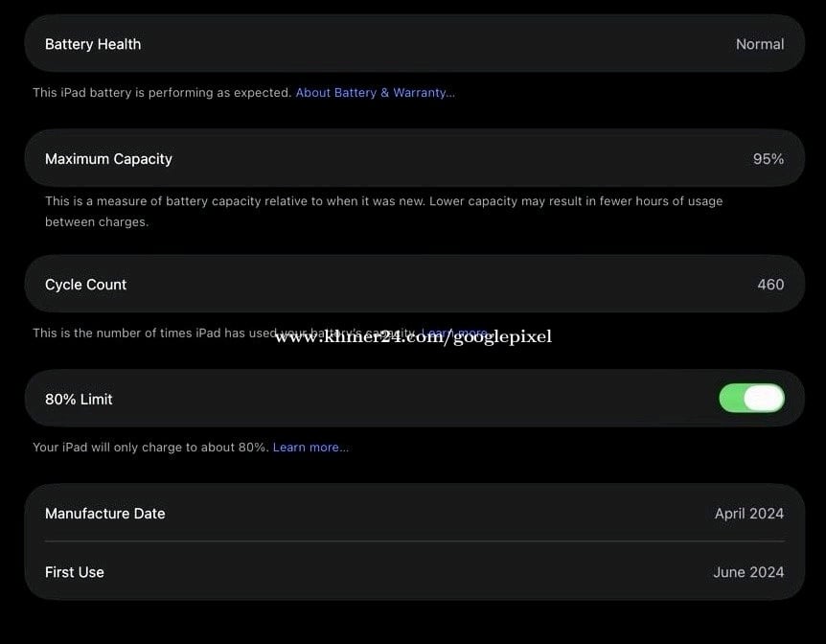Click the April 2024 manufacture date value
This screenshot has height=644, width=826.
(749, 514)
